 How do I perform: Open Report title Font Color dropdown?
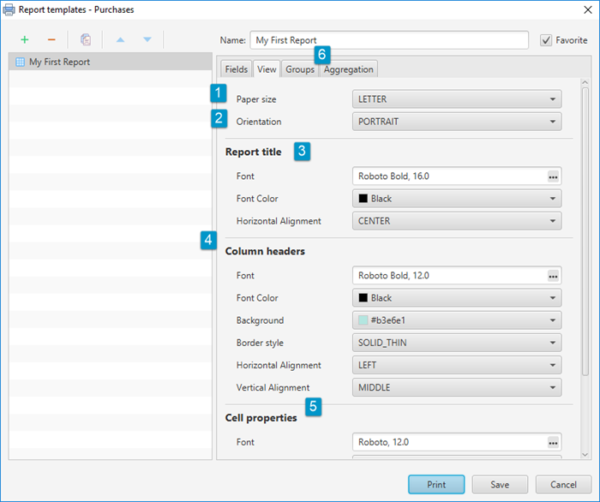click(x=457, y=199)
